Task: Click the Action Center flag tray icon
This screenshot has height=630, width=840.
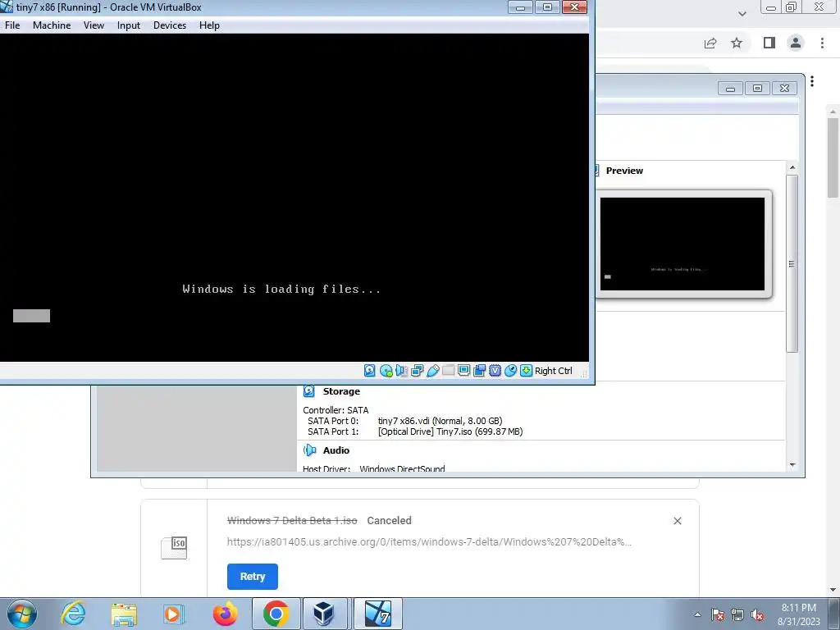Action: coord(718,614)
